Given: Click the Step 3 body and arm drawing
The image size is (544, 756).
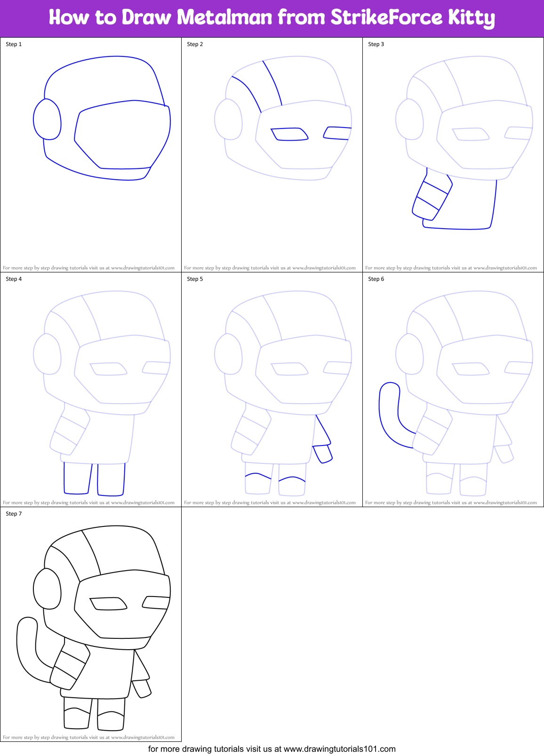Looking at the screenshot, I should click(x=454, y=198).
